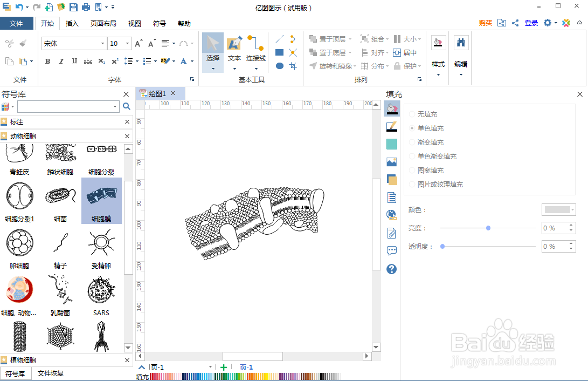Switch to the 页面布局 ribbon tab

click(x=103, y=23)
